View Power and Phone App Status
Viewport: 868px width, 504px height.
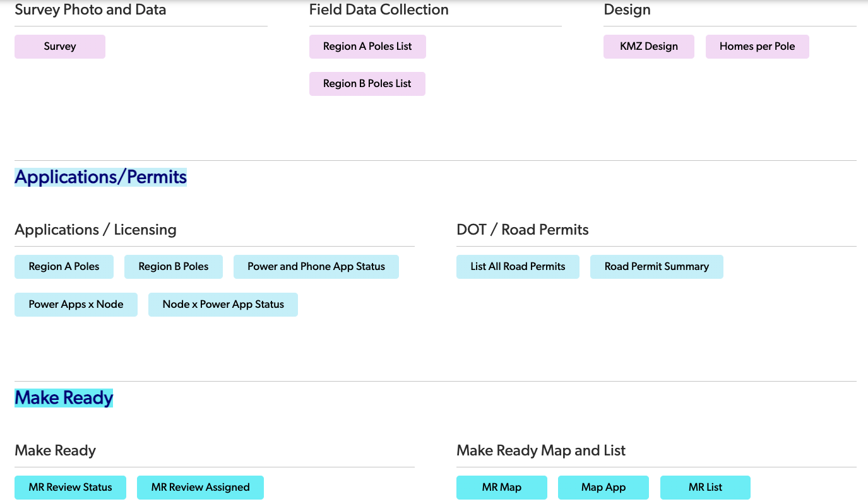tap(316, 267)
